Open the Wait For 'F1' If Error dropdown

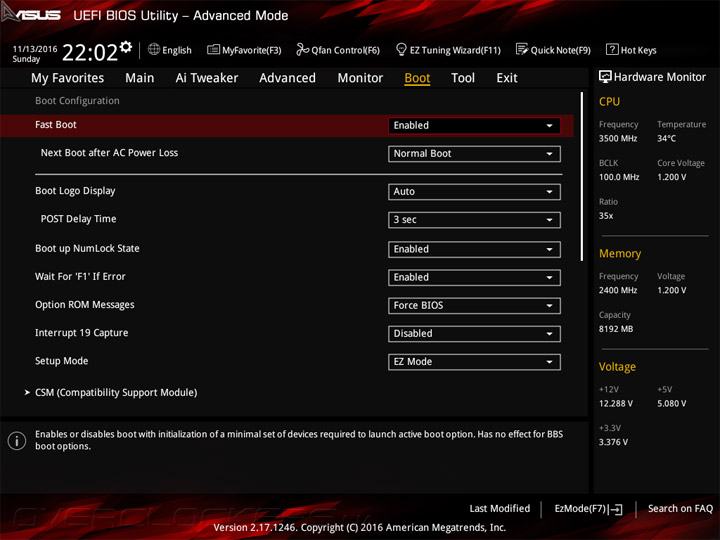[x=474, y=277]
